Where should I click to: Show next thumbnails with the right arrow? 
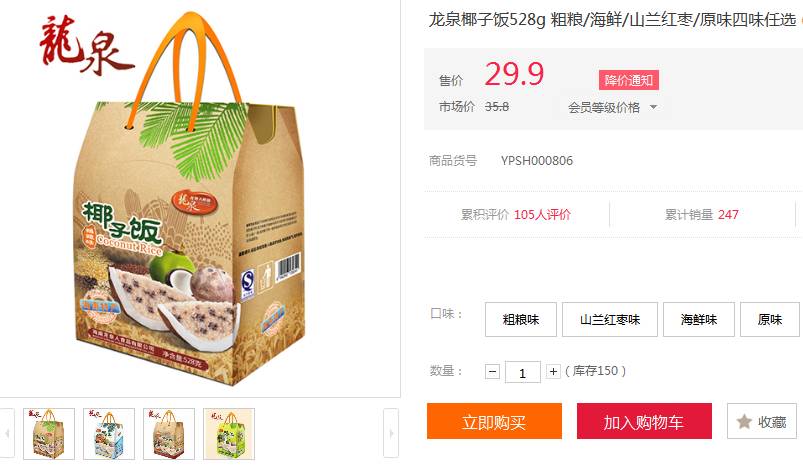pyautogui.click(x=391, y=433)
